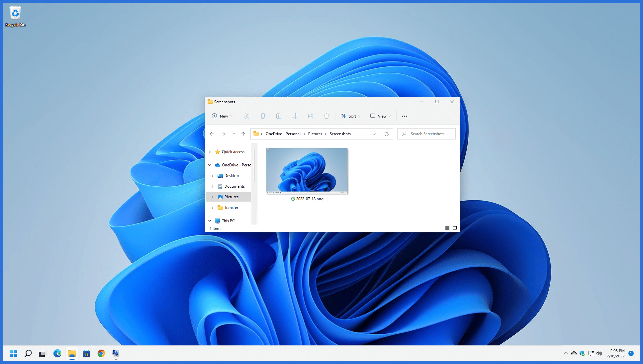Click the New button in the toolbar
Image resolution: width=643 pixels, height=364 pixels.
coord(222,116)
